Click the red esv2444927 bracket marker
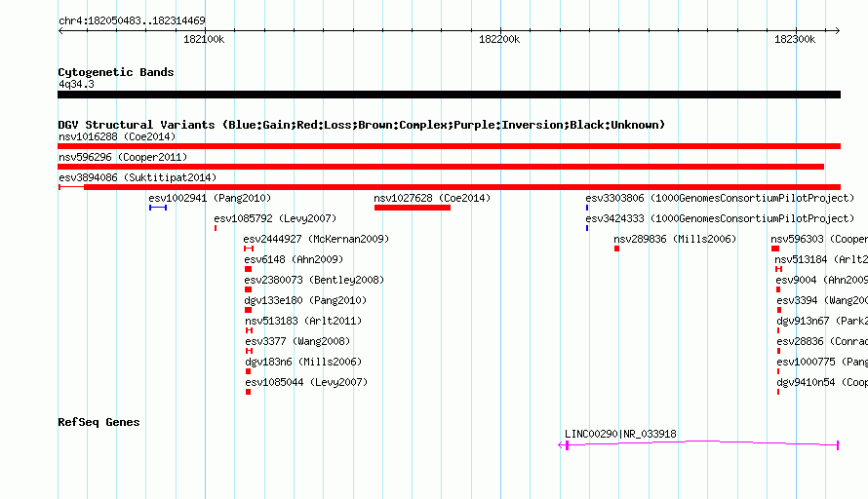The width and height of the screenshot is (868, 499). click(249, 249)
